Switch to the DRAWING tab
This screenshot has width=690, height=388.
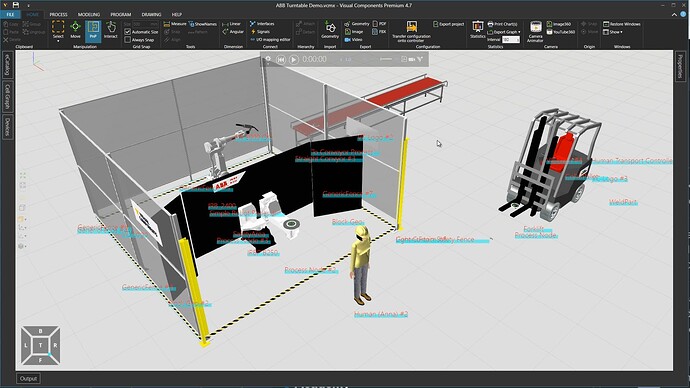click(x=151, y=15)
